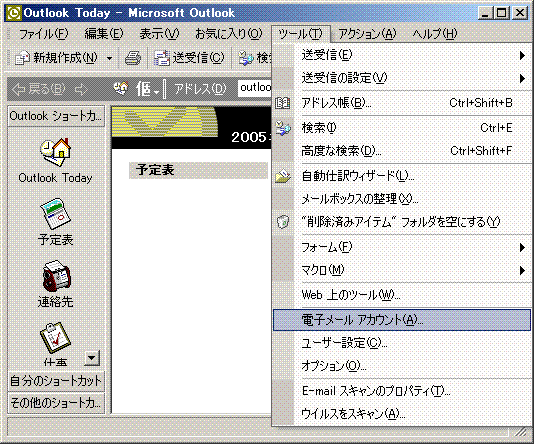The image size is (534, 444).
Task: Click the deleted items trash icon in menu
Action: (283, 222)
